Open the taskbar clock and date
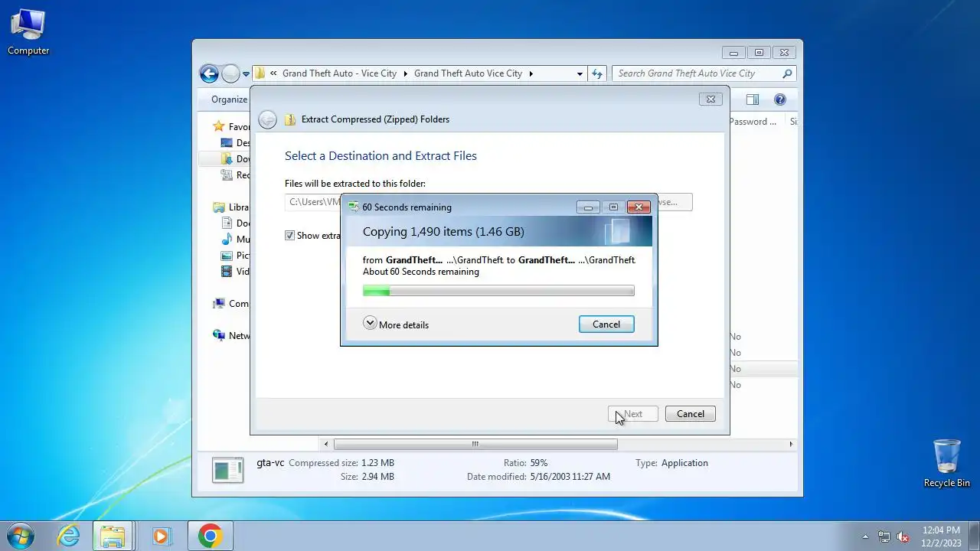 point(941,536)
